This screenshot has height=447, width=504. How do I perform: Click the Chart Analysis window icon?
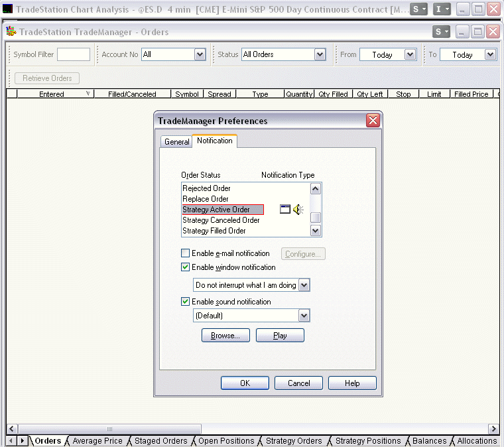(x=7, y=9)
